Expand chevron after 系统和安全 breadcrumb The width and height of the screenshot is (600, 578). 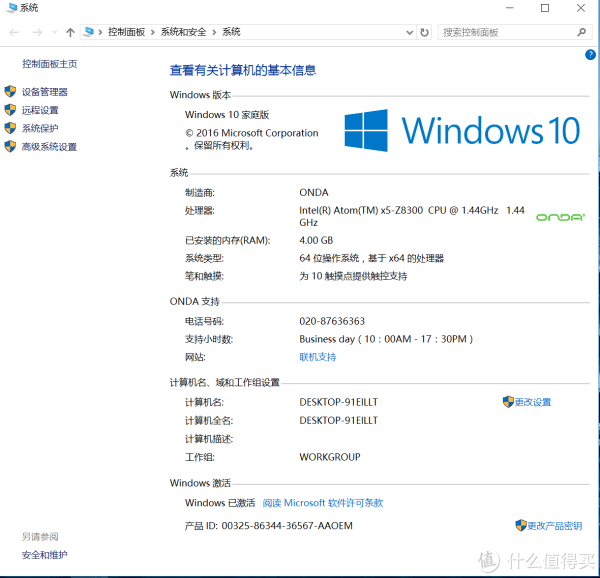pyautogui.click(x=214, y=32)
